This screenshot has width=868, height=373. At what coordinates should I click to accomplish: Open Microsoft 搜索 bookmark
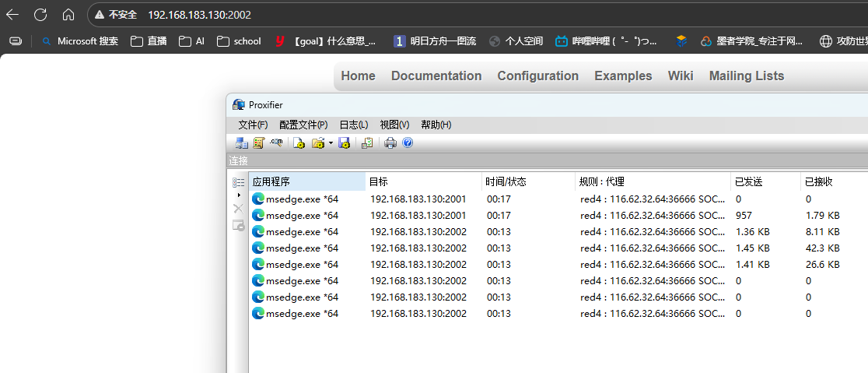tap(80, 41)
